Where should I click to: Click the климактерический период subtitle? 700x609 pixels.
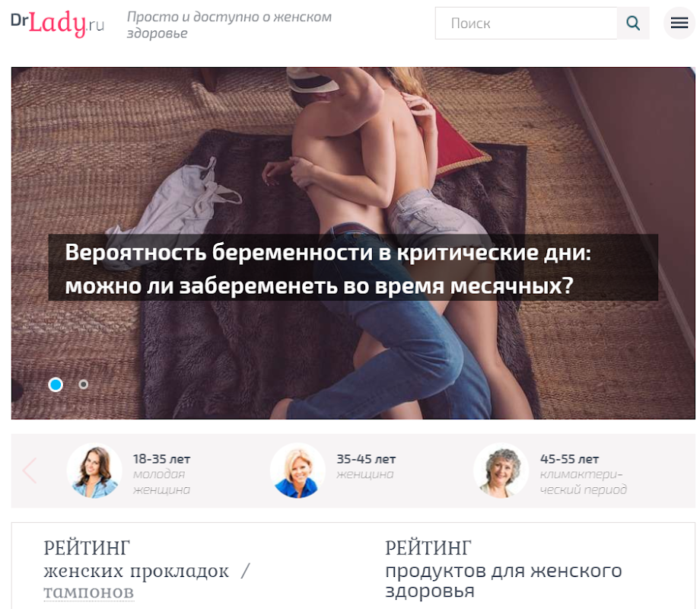pos(583,482)
